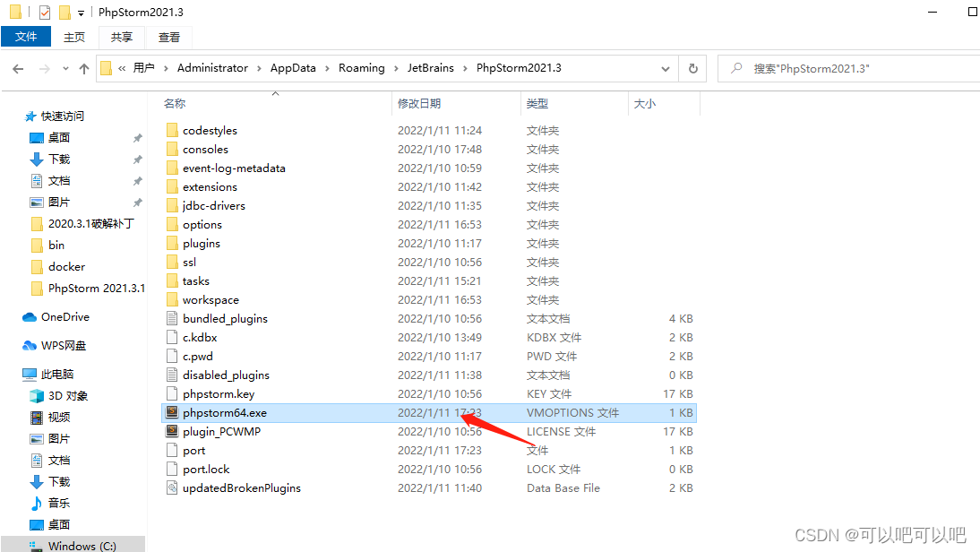Expand chevron after JetBrains breadcrumb
The height and width of the screenshot is (552, 980).
(x=465, y=68)
